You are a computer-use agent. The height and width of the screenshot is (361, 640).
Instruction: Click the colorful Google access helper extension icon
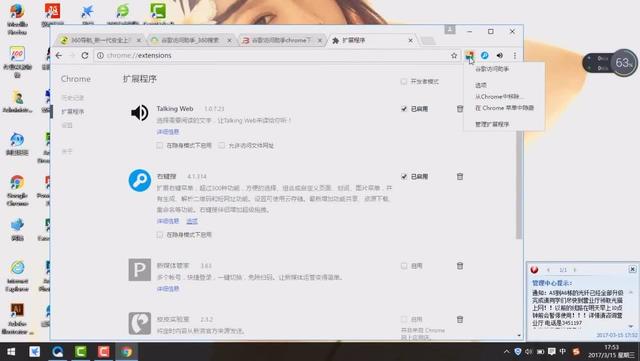[x=469, y=55]
